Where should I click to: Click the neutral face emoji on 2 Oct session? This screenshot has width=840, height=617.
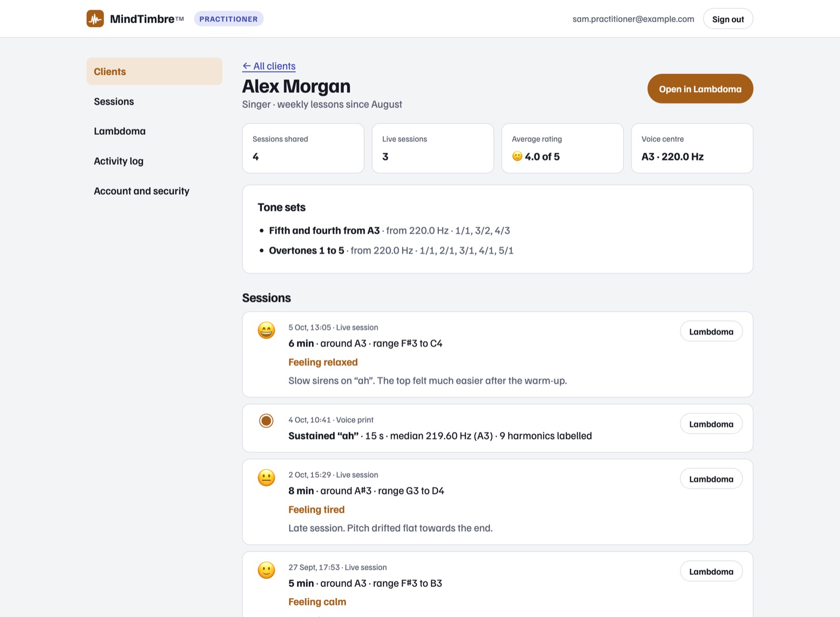point(266,477)
